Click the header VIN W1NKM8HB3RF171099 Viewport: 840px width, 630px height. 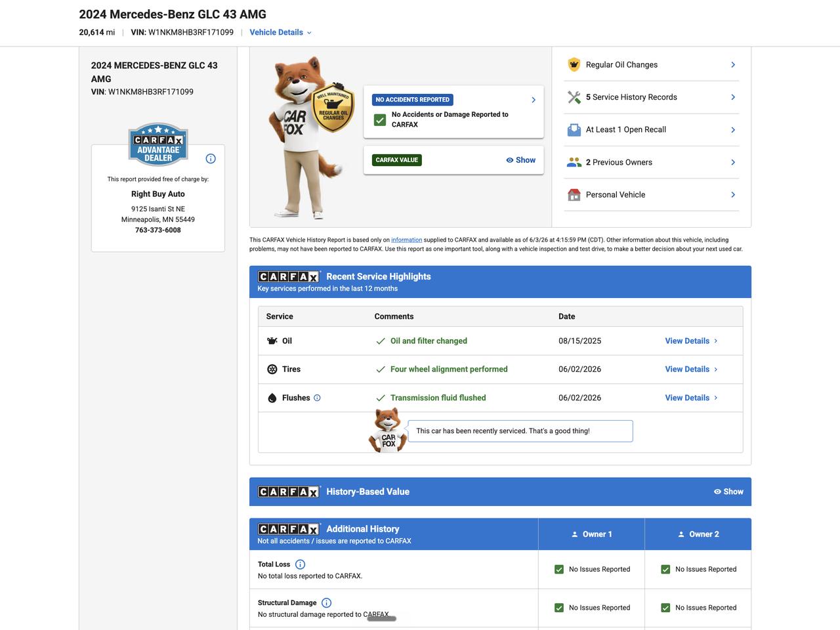tap(182, 32)
